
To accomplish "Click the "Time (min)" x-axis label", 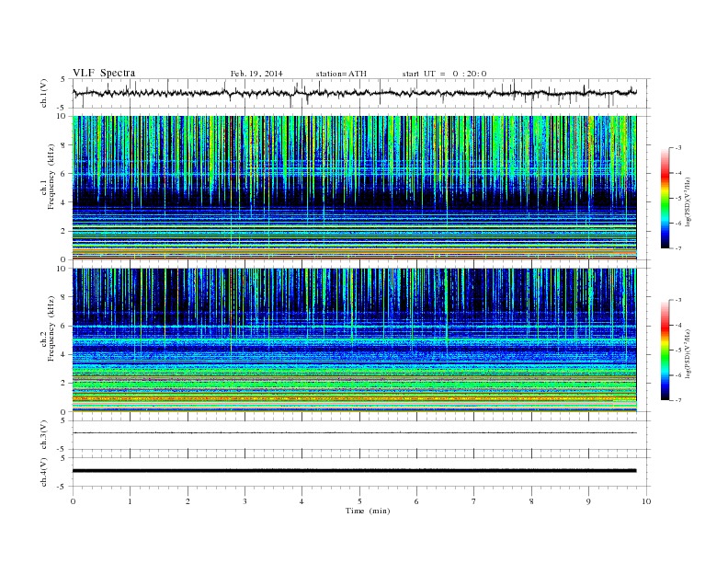I will click(368, 511).
